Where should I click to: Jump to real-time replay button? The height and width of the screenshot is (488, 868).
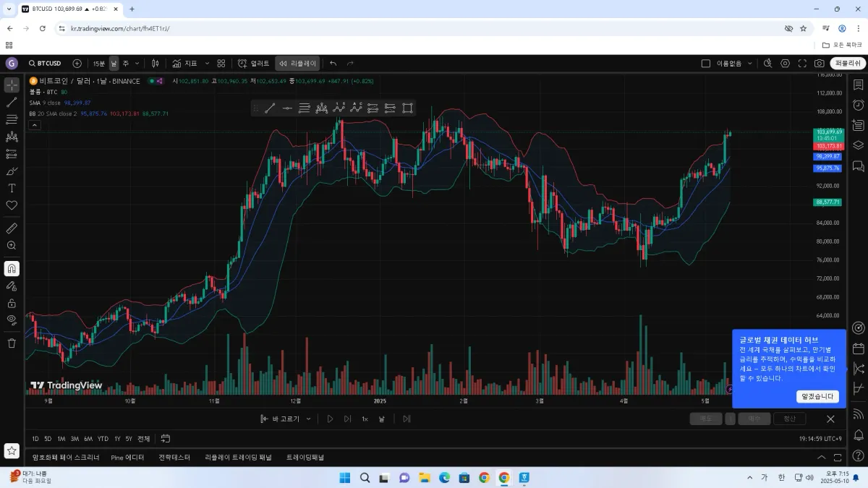(x=407, y=419)
